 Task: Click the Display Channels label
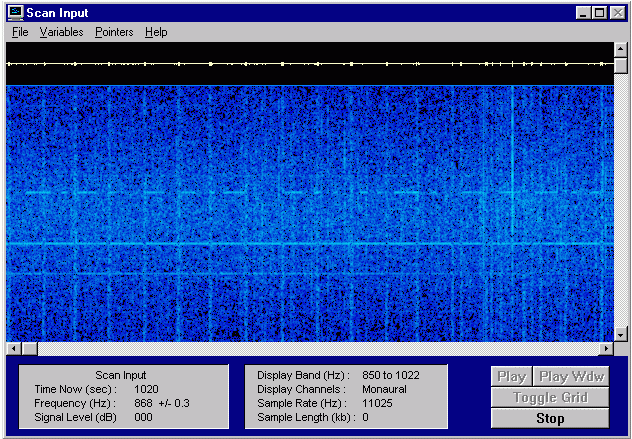301,389
